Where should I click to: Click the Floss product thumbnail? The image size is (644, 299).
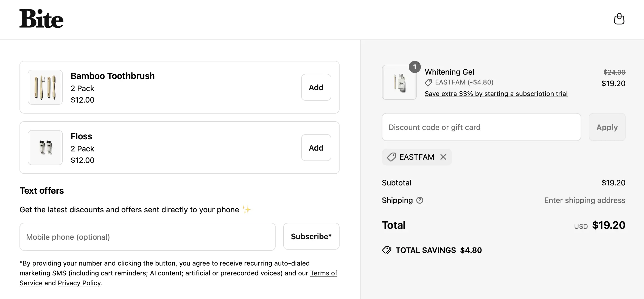coord(45,148)
